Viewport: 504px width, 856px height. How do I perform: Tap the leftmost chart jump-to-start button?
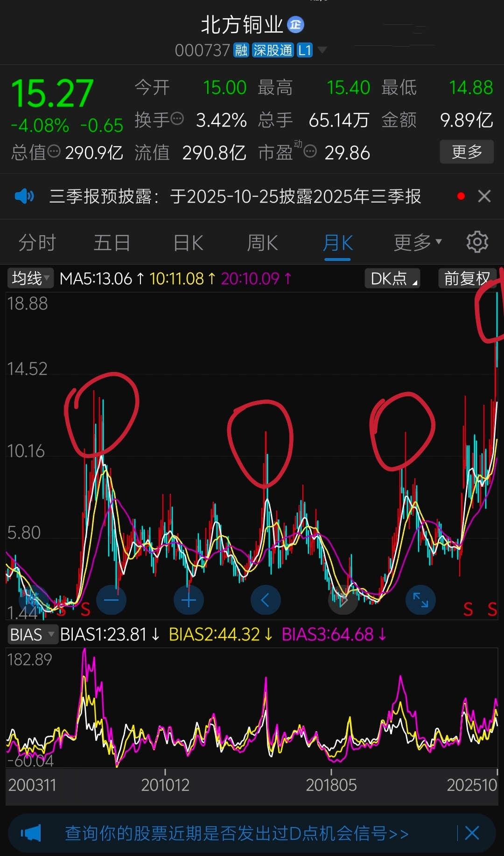34,600
